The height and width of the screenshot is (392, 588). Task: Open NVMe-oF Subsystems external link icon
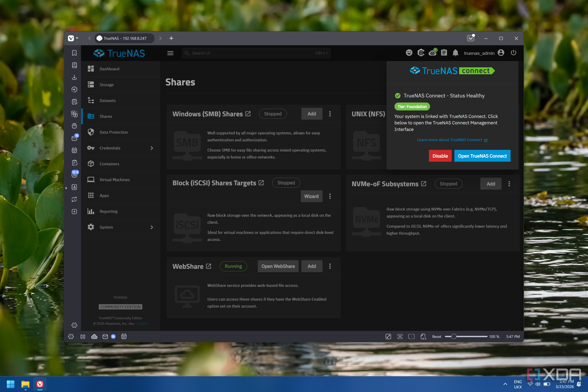[x=423, y=184]
